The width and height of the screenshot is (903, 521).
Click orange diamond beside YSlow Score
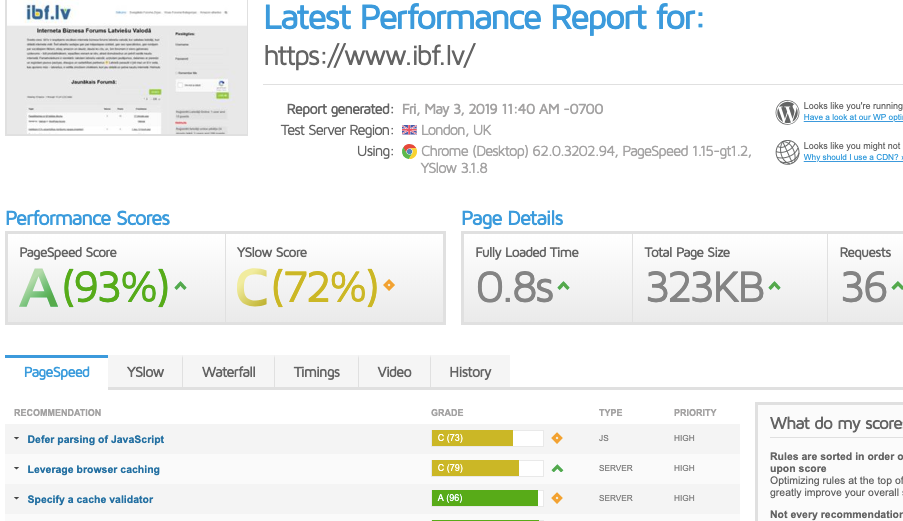[389, 286]
